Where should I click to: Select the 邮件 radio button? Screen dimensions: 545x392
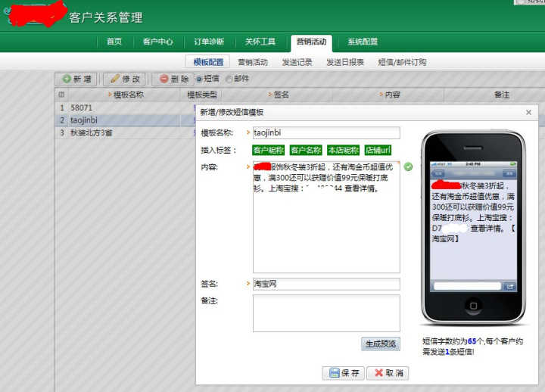pyautogui.click(x=229, y=79)
